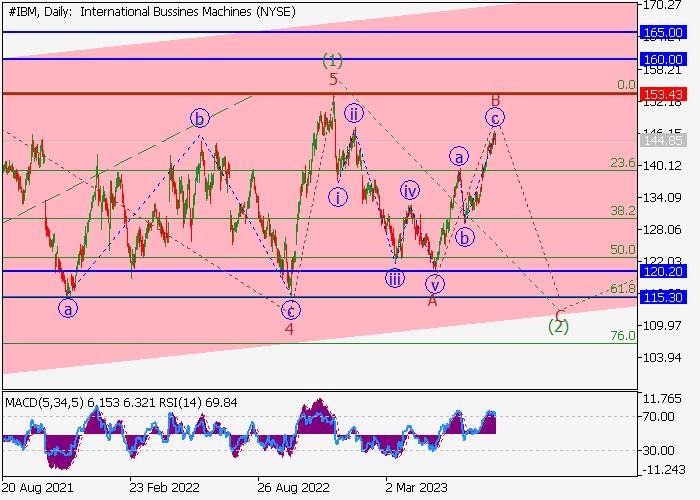Click the 2 Mar 2023 date label
Viewport: 700px width, 500px height.
(x=417, y=488)
